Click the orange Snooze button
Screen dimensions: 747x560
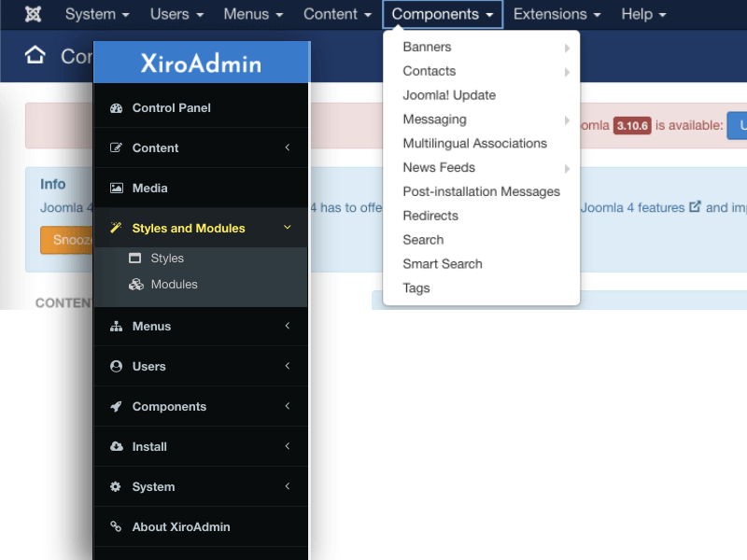coord(66,240)
